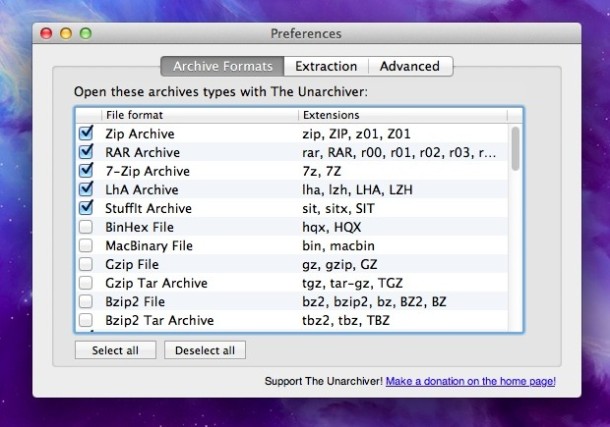Check the Bzip2 Tar Archive checkbox
The height and width of the screenshot is (427, 610).
(x=86, y=320)
